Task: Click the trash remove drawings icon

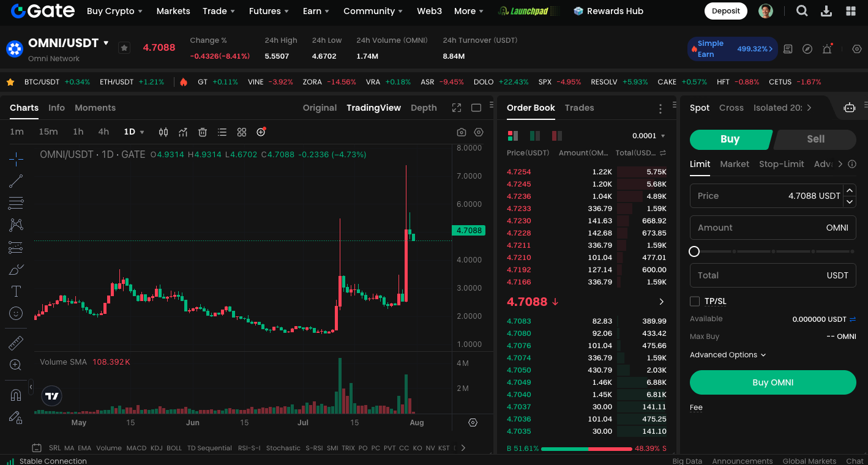Action: point(203,132)
